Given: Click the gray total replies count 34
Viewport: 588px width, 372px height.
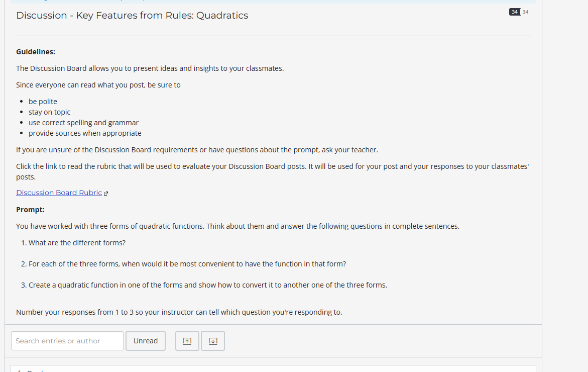Looking at the screenshot, I should click(x=525, y=12).
